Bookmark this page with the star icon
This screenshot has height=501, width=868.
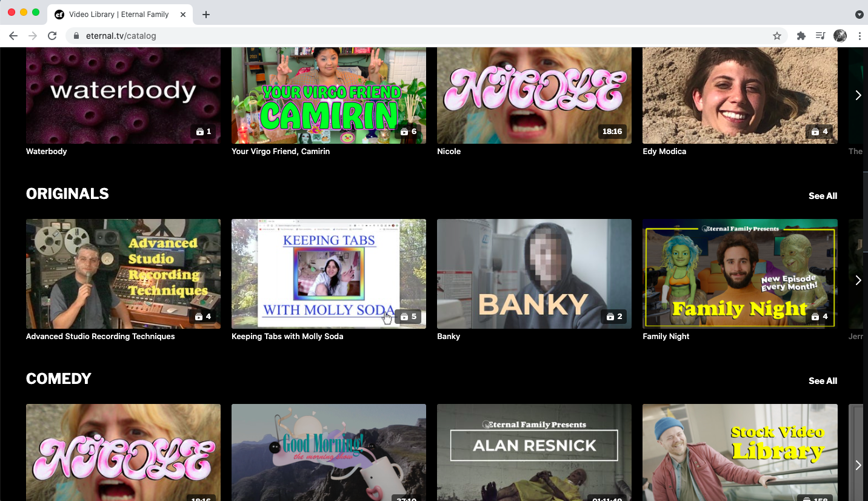tap(777, 36)
